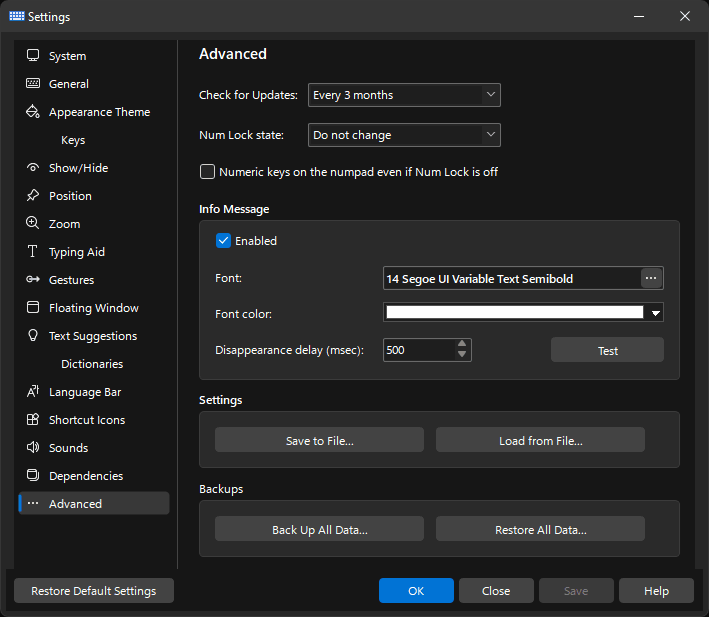The height and width of the screenshot is (617, 709).
Task: Toggle Numeric keys on numpad checkbox
Action: [207, 172]
